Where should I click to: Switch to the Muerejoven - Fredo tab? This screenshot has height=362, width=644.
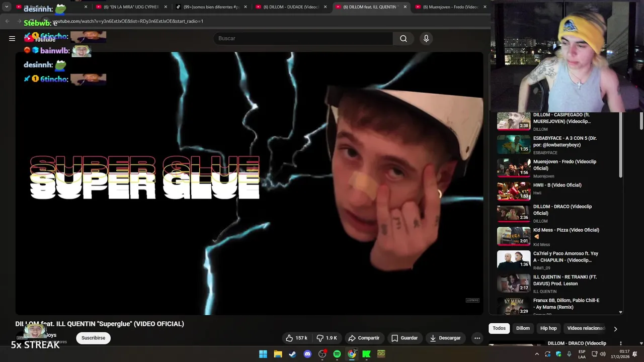[450, 7]
